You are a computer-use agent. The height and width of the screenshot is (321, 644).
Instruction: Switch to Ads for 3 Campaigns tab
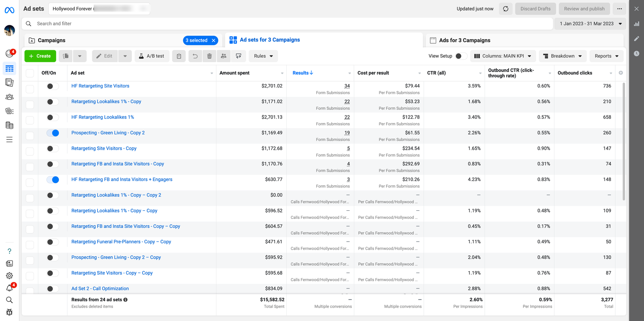coord(524,40)
